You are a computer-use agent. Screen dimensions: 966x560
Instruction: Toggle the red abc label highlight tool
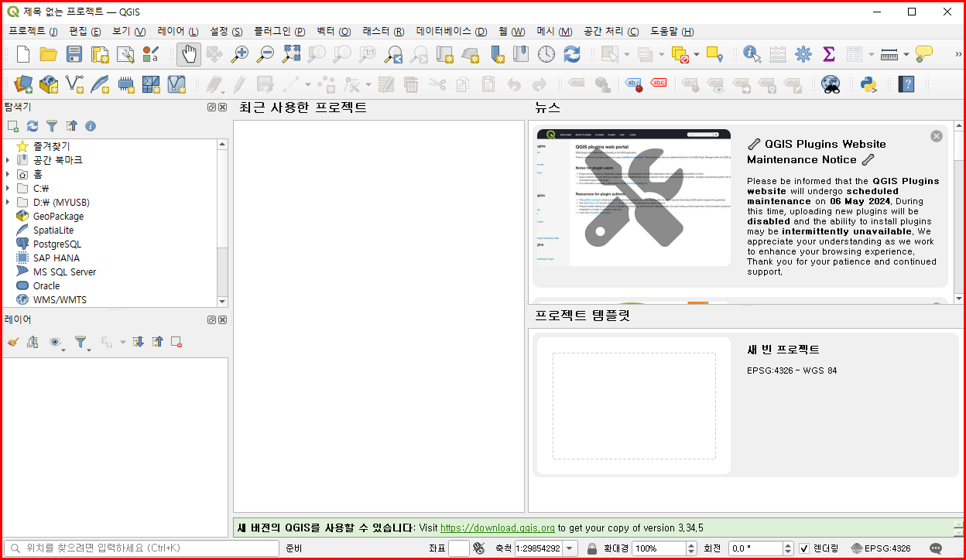[659, 84]
